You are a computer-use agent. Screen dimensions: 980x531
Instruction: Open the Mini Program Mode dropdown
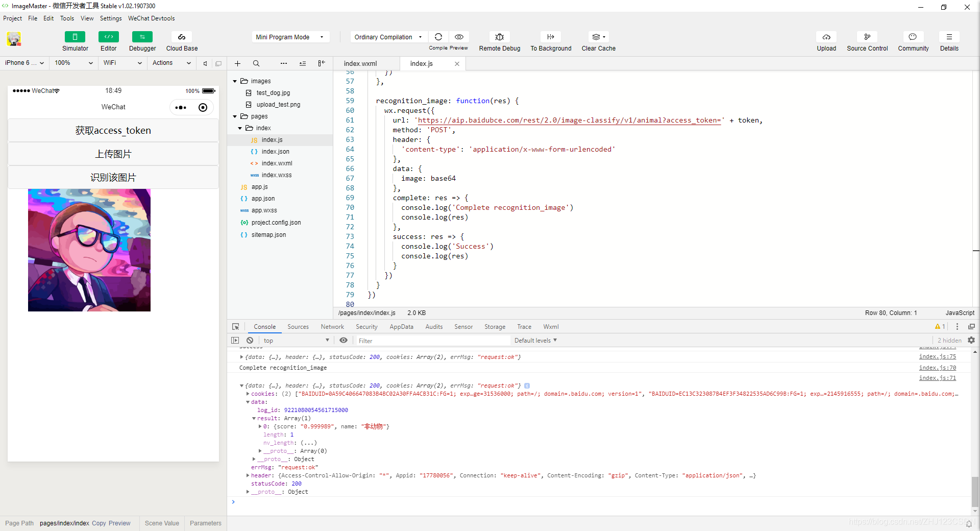[290, 37]
